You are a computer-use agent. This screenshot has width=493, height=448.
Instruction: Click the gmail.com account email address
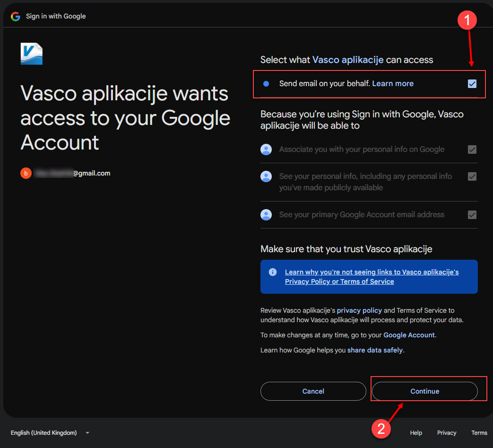pos(72,173)
